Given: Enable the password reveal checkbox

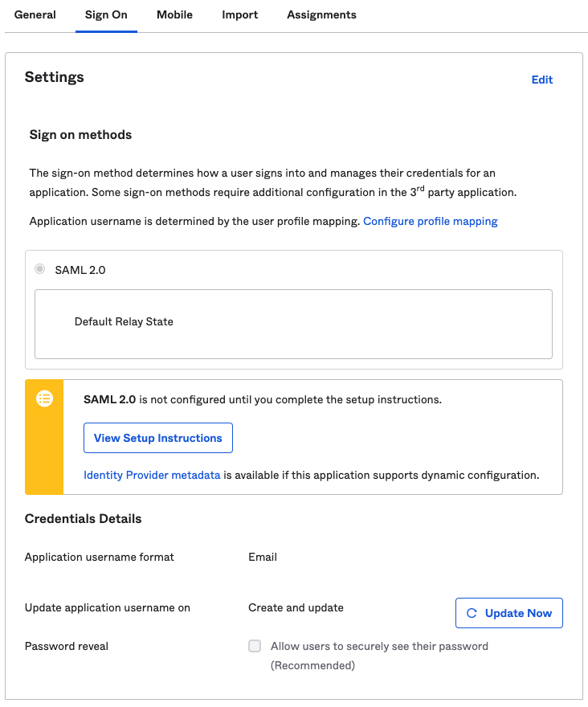Looking at the screenshot, I should click(255, 646).
